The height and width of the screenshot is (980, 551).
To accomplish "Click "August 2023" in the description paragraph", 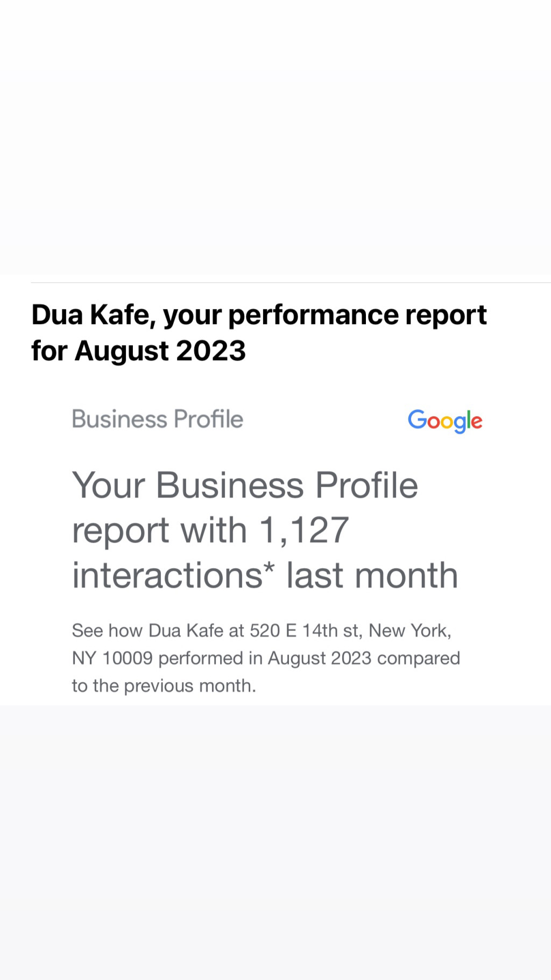I will (x=320, y=658).
